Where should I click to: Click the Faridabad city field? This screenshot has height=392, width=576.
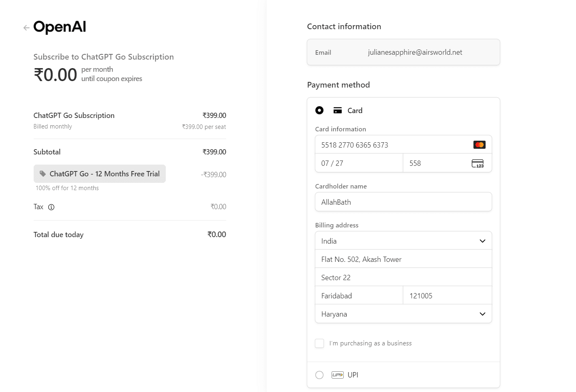pos(359,296)
